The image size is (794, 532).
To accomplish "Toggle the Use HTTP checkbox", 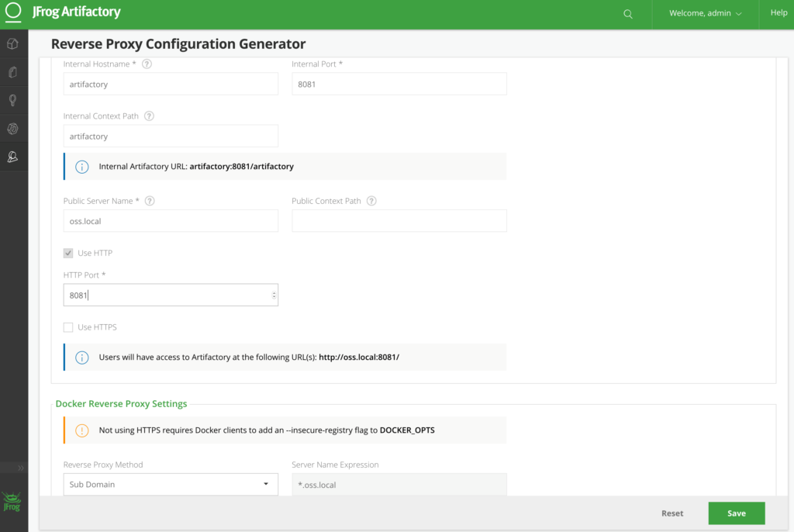I will tap(68, 253).
